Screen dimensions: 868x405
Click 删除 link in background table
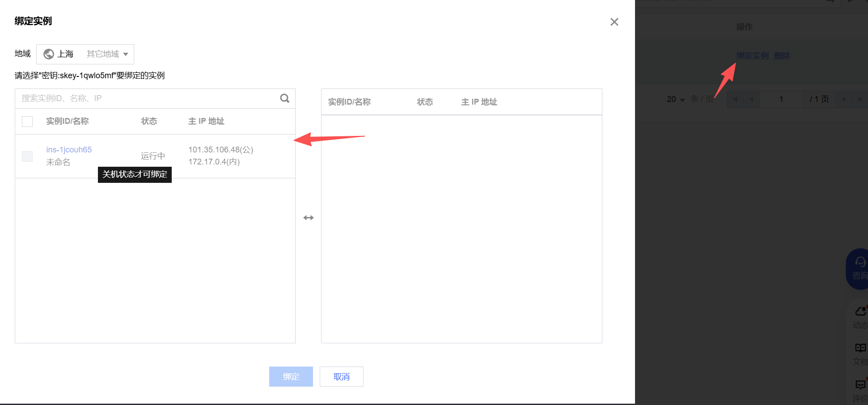click(782, 56)
